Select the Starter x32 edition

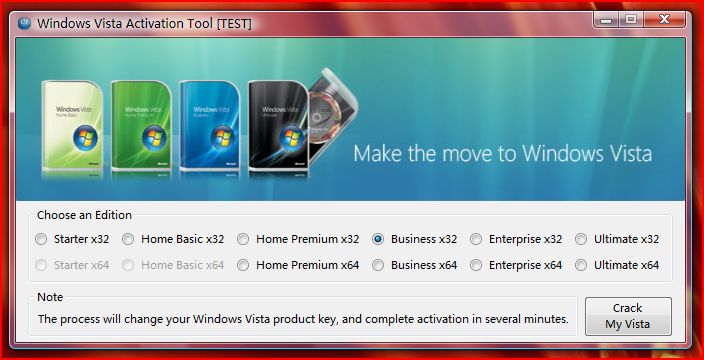point(72,239)
